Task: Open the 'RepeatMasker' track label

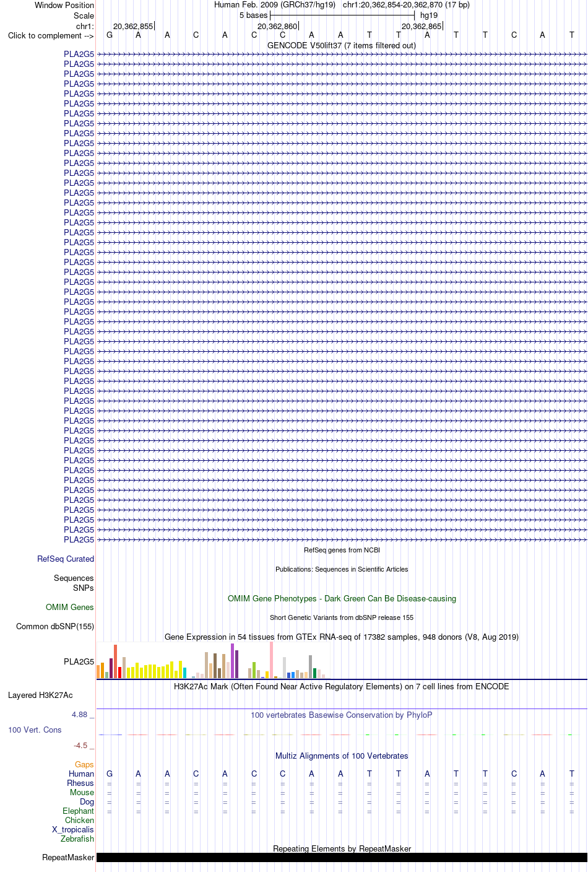Action: pos(68,857)
